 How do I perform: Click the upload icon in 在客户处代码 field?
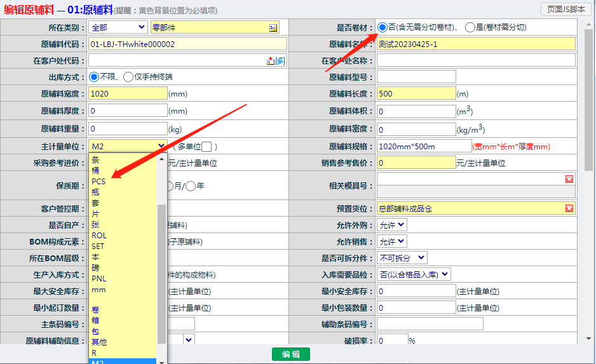pyautogui.click(x=271, y=61)
